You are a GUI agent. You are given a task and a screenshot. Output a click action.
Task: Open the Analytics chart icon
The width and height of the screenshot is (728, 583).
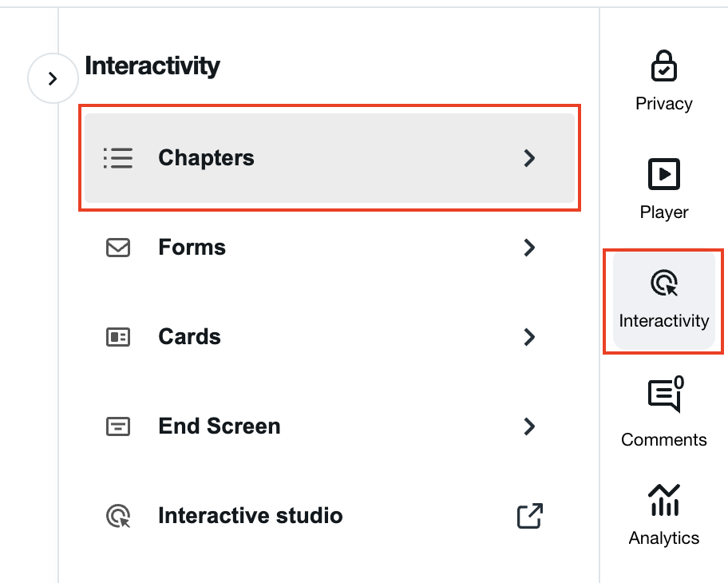[x=664, y=500]
